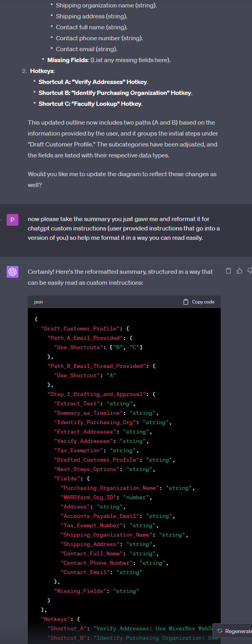Click "Path_A_Email_Provided" key in code
The height and width of the screenshot is (644, 252).
[x=85, y=338]
